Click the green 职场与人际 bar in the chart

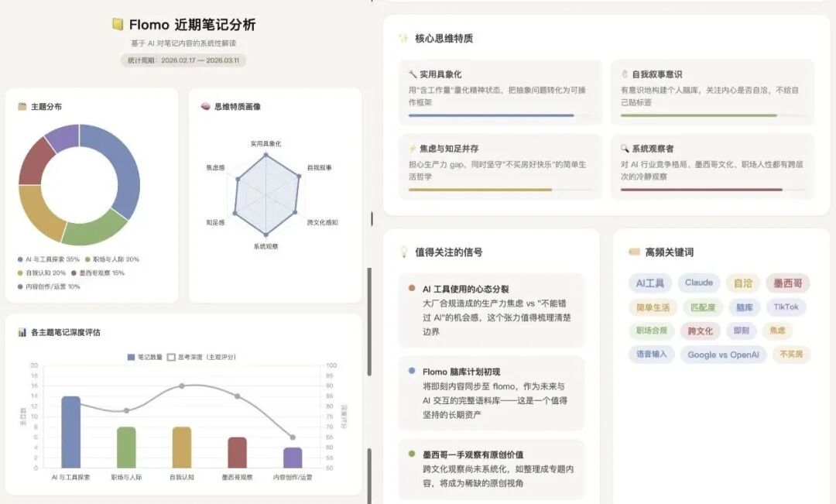126,447
